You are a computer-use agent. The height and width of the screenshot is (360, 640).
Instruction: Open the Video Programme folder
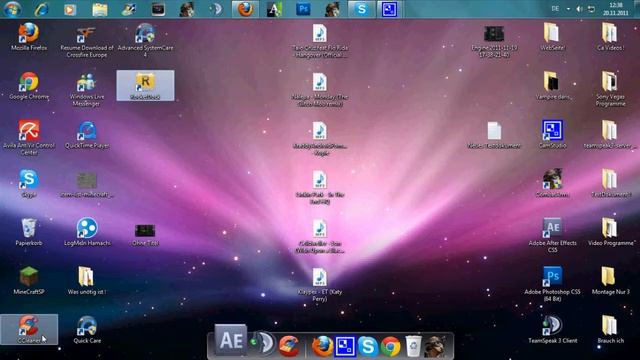(x=610, y=232)
